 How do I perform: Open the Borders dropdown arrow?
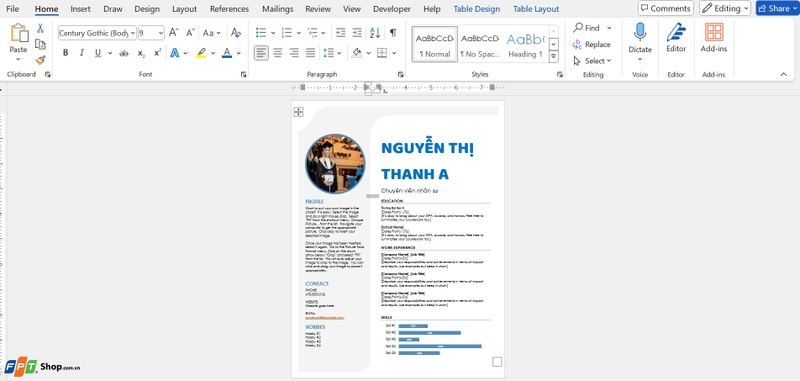coord(394,53)
